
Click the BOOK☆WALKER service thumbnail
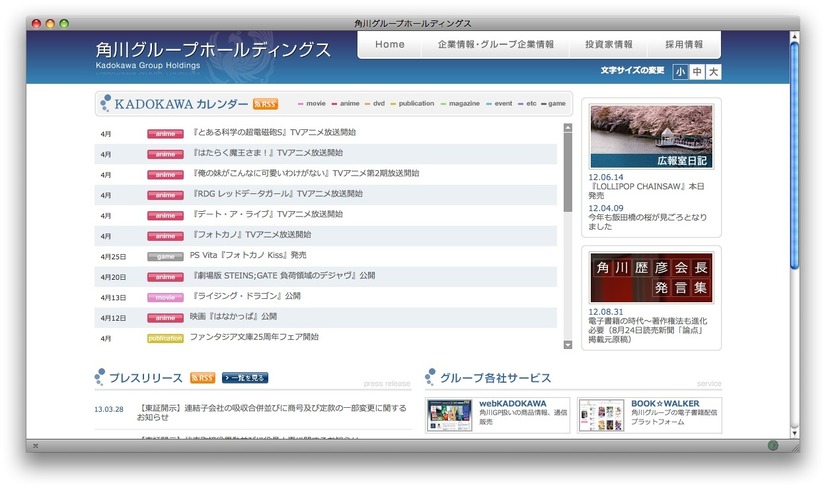[601, 415]
